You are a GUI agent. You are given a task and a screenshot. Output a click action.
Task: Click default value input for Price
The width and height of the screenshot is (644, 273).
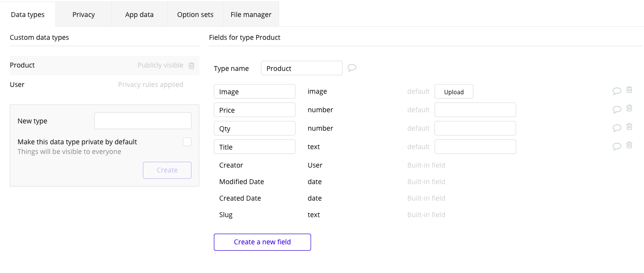(475, 110)
